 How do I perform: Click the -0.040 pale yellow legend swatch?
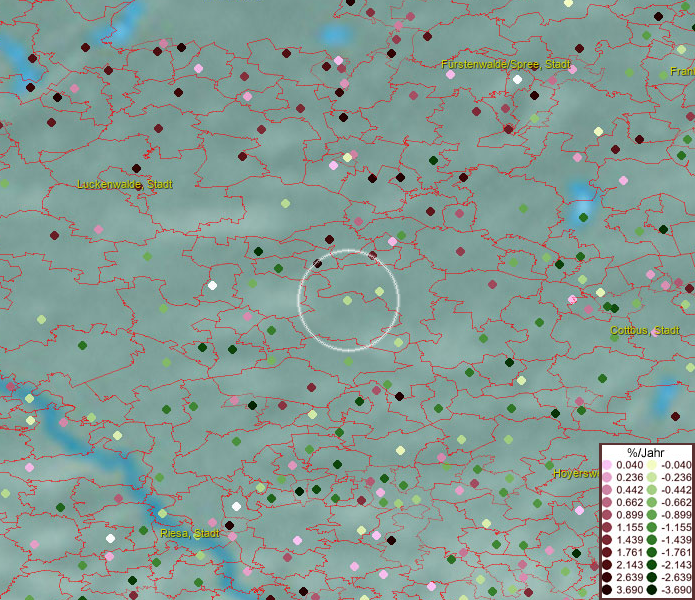[652, 465]
